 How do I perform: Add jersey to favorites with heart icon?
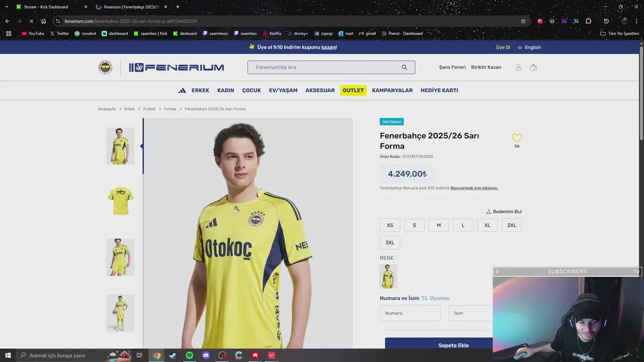pos(517,138)
